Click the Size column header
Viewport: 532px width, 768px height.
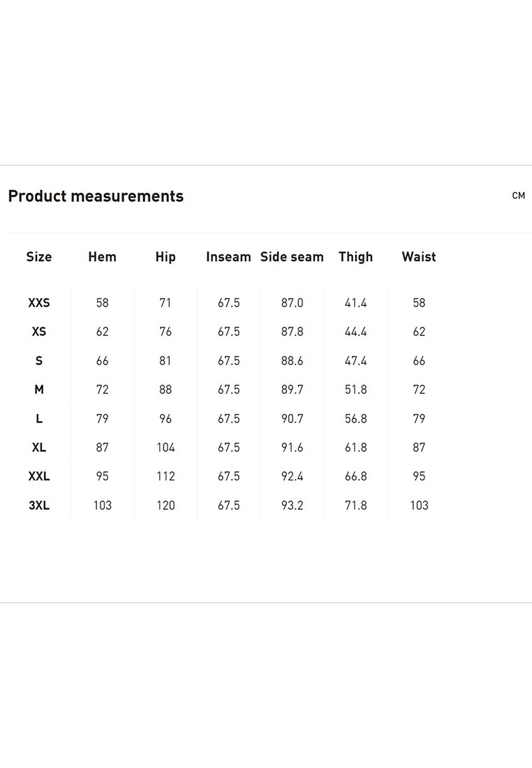38,257
